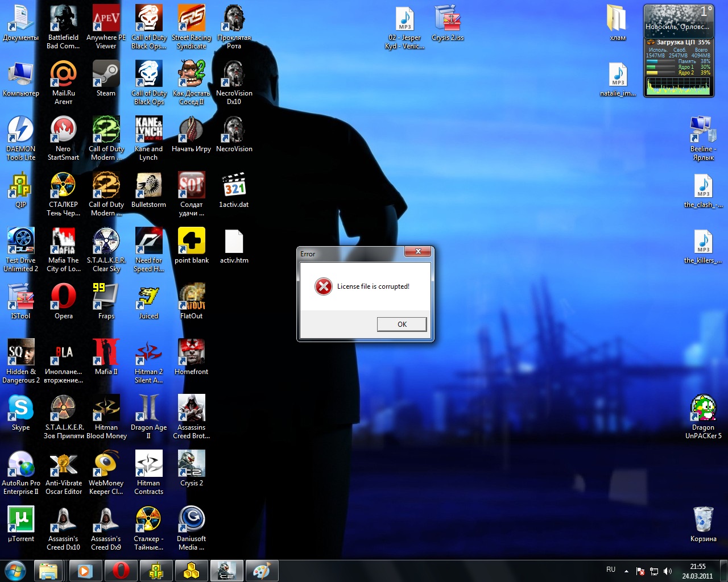728x582 pixels.
Task: Select Assassin's Creed Dx9 icon
Action: [106, 528]
